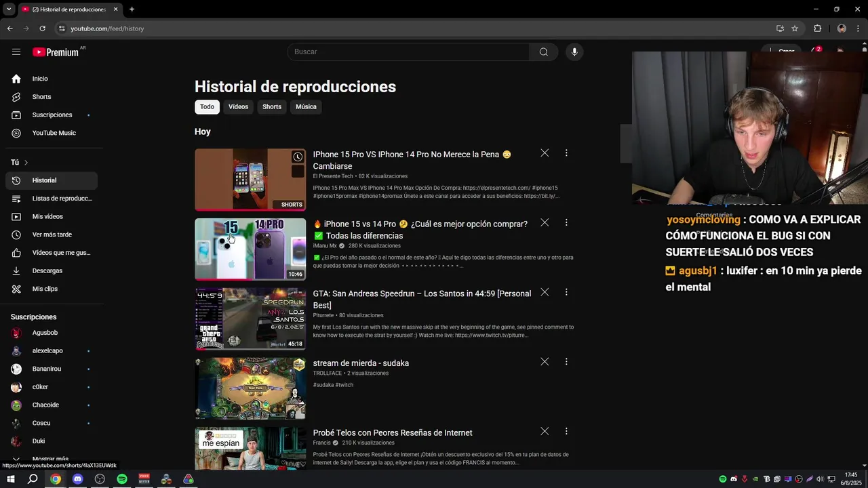The width and height of the screenshot is (868, 488).
Task: Open the c0ker channel subscription
Action: click(52, 387)
